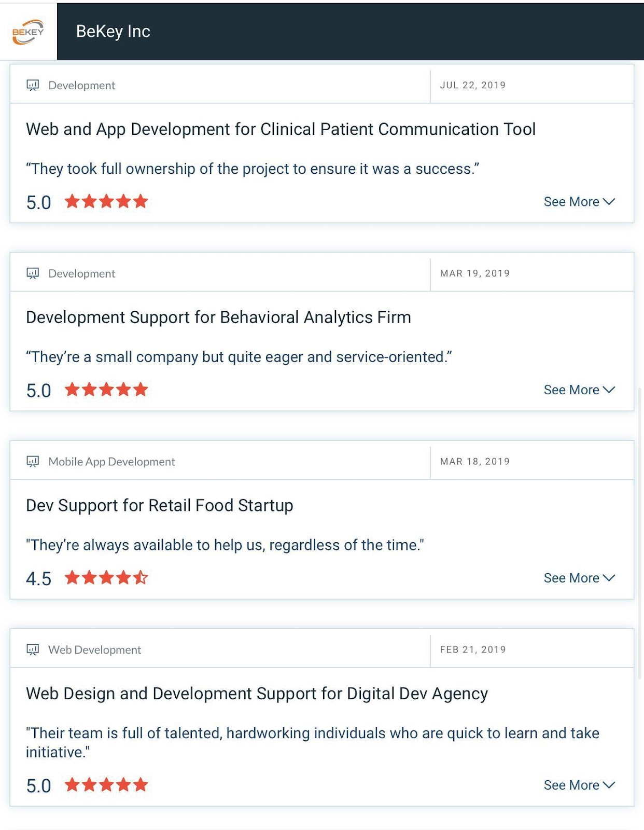644x830 pixels.
Task: Click the stars on Behavioral Analytics review
Action: [106, 390]
